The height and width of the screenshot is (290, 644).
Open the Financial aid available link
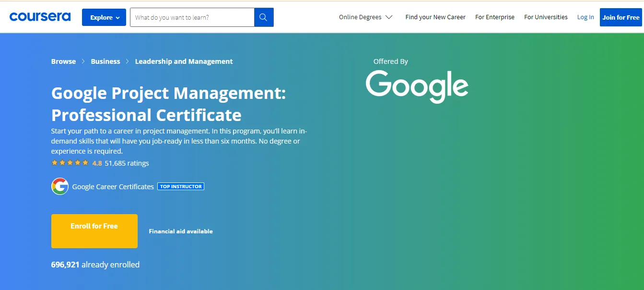click(180, 231)
